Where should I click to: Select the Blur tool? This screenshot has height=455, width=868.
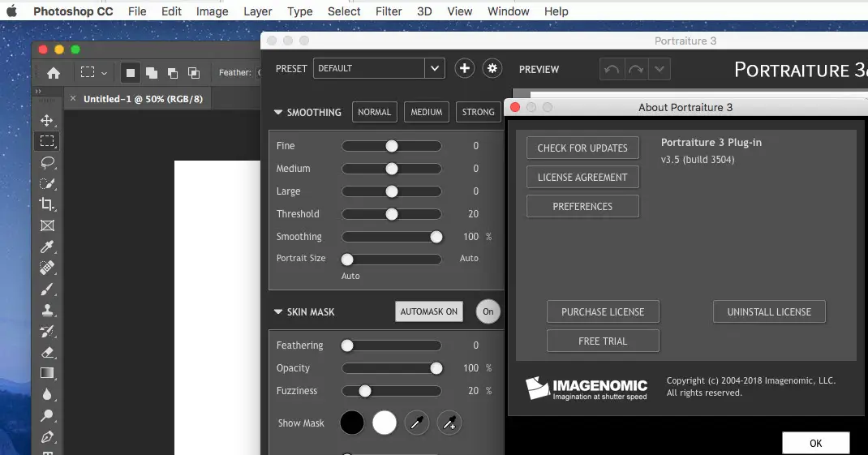pos(47,394)
